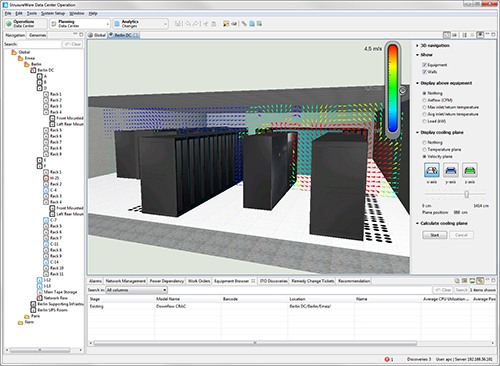500x366 pixels.
Task: Click the Analytics Changes perspective icon
Action: [117, 24]
